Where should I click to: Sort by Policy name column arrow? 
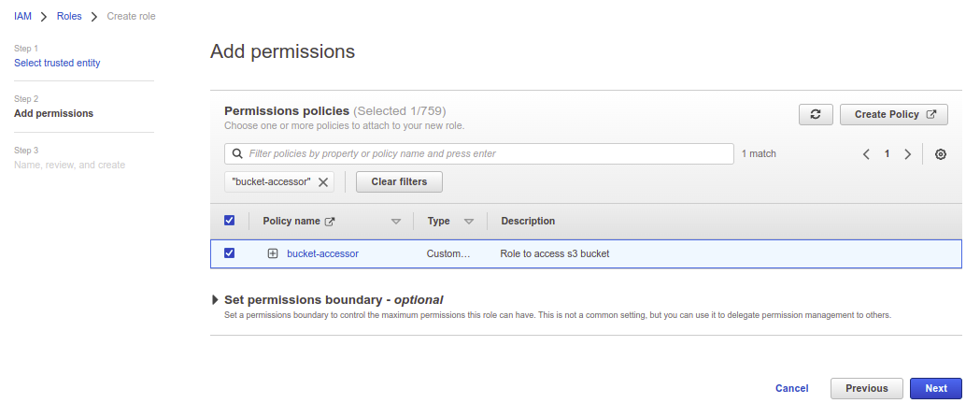click(395, 222)
